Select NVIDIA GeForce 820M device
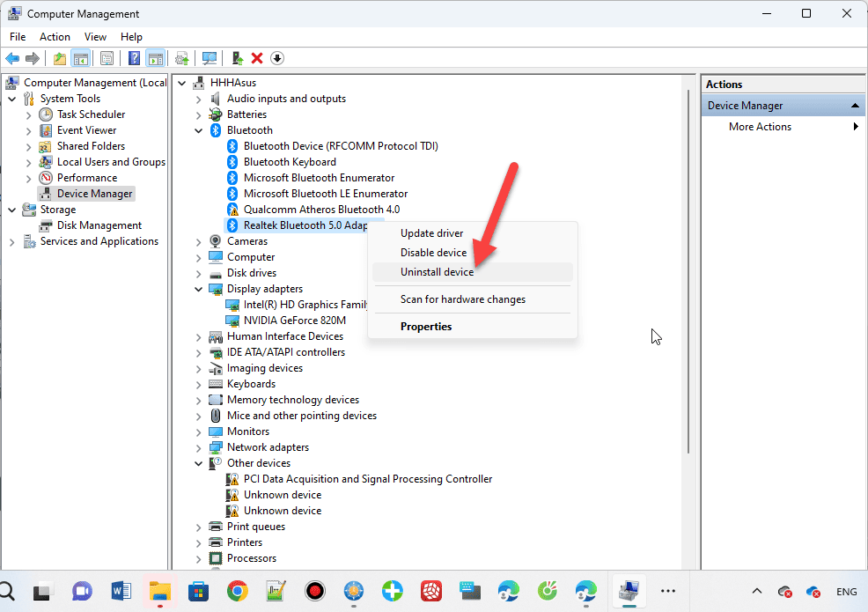Screen dimensions: 868x612 [294, 321]
